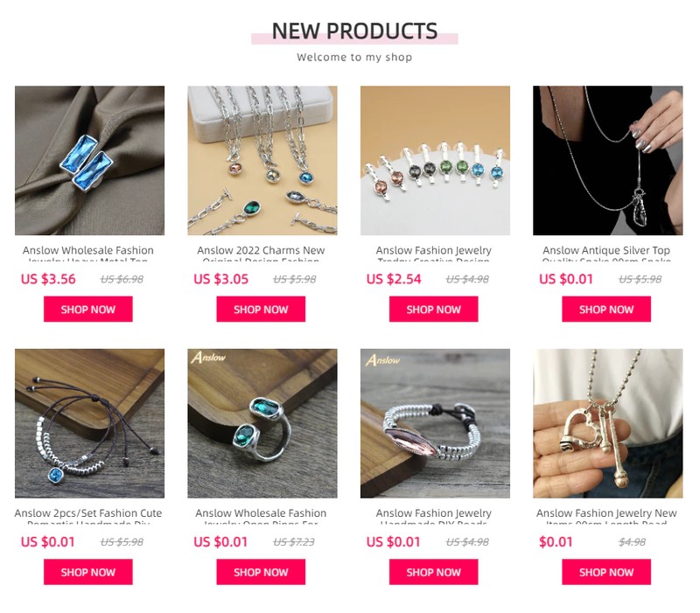The height and width of the screenshot is (613, 700).
Task: Open the Anslow Antique Silver Top title link
Action: [606, 253]
